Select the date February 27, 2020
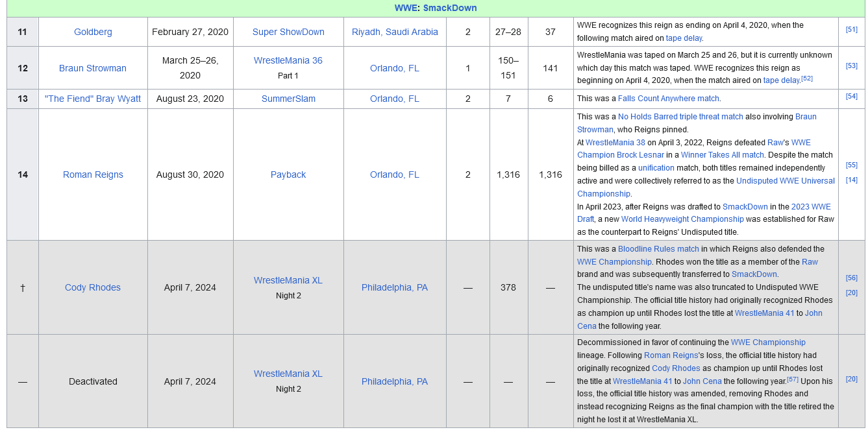 pos(190,32)
